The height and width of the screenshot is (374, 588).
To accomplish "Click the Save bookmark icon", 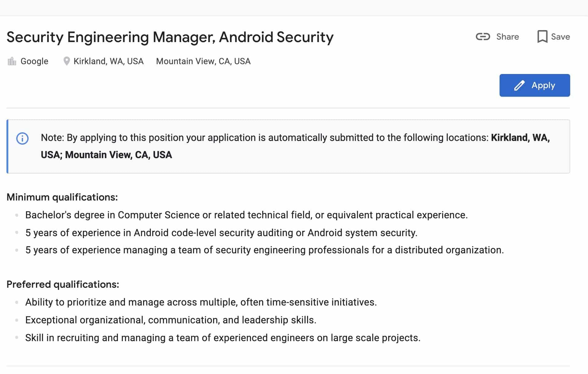I will click(x=542, y=37).
